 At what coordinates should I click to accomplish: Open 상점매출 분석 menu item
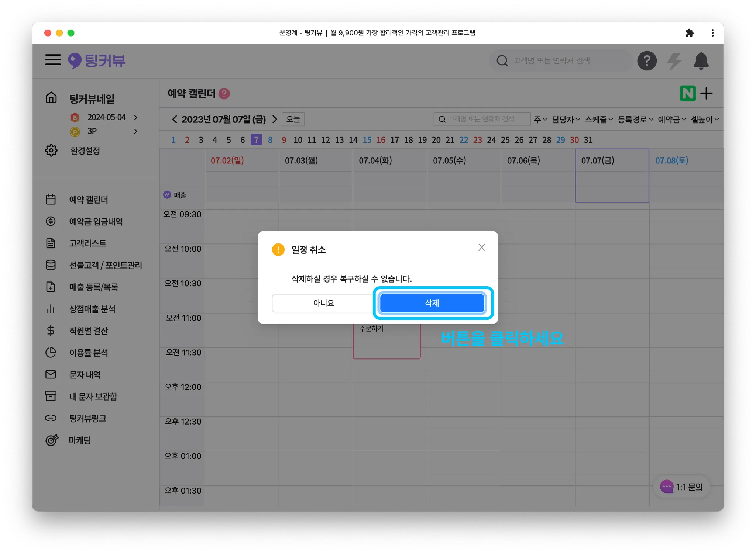tap(92, 309)
